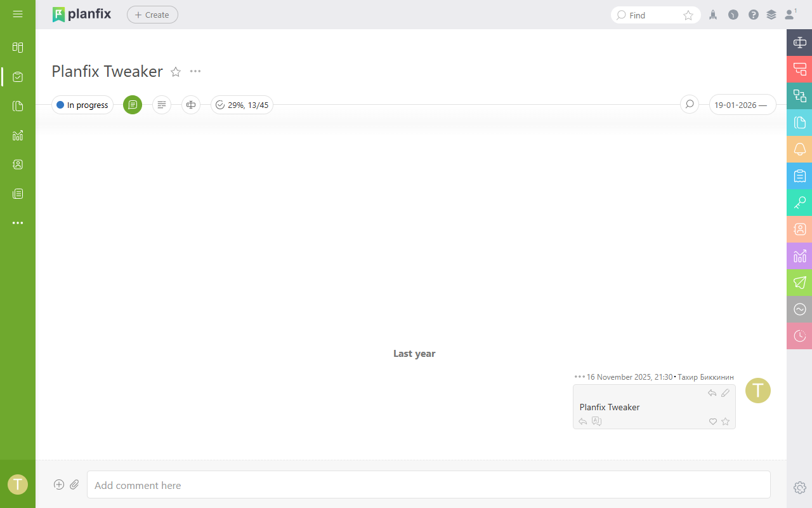This screenshot has height=508, width=812.
Task: Click the Planfix Tweaker comment text
Action: point(610,407)
